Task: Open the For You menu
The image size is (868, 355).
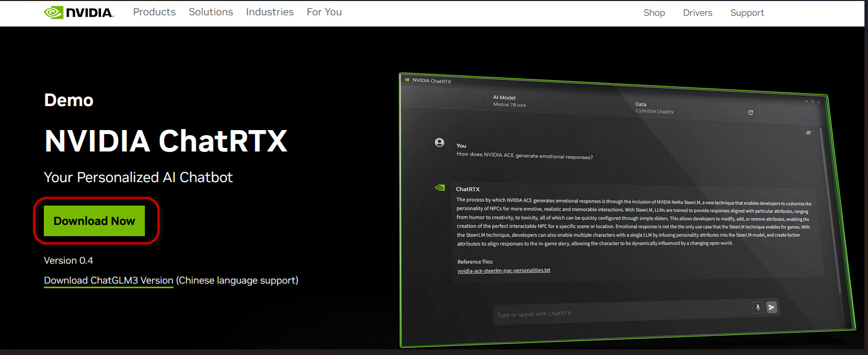Action: 324,12
